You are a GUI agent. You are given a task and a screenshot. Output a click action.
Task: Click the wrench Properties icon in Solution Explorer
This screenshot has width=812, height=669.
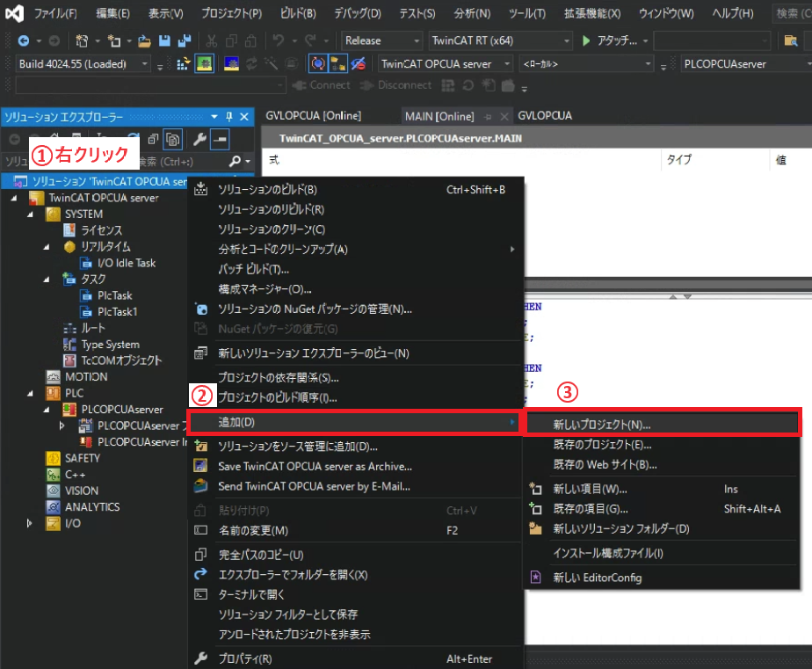pyautogui.click(x=199, y=139)
